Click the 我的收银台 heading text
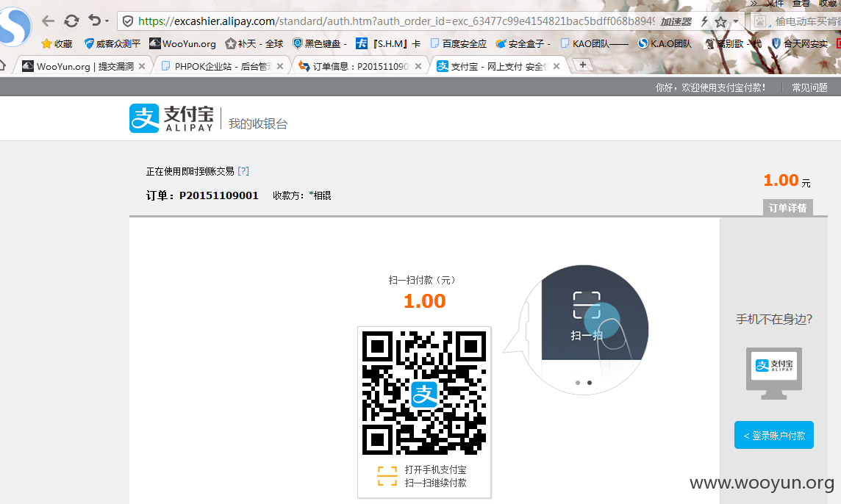Screen dimensions: 841x504 point(258,124)
